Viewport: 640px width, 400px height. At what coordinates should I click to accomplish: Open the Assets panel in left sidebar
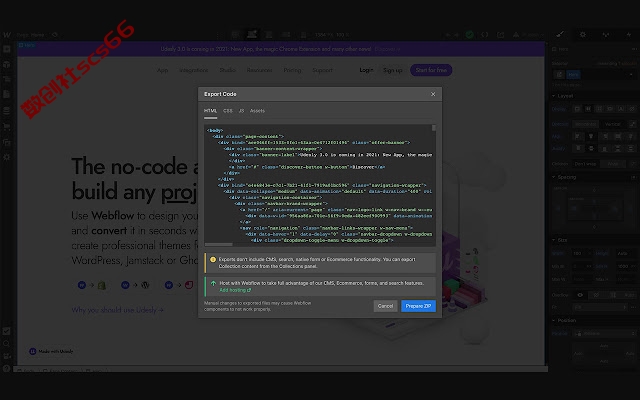pos(7,142)
